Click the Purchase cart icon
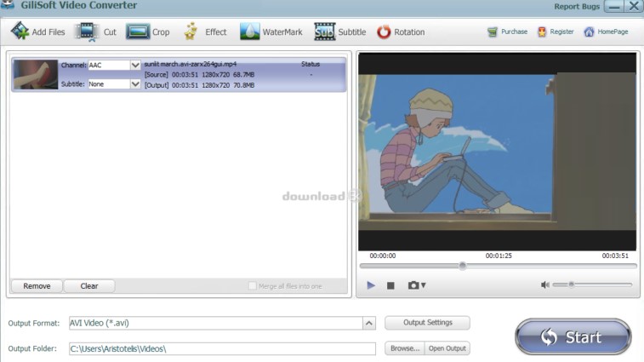 tap(492, 32)
